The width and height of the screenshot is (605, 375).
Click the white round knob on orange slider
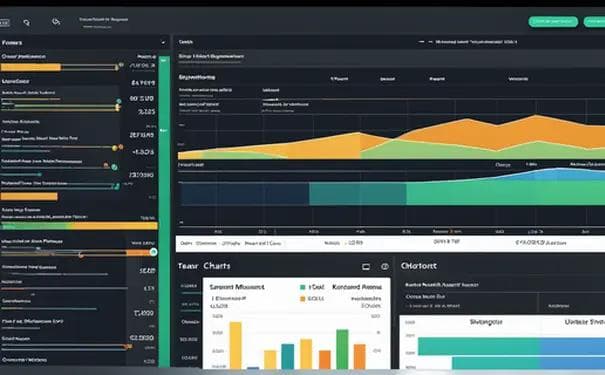(x=154, y=252)
